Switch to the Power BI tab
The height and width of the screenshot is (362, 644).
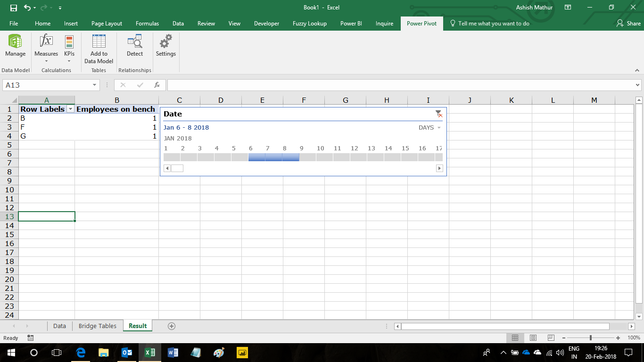tap(351, 24)
